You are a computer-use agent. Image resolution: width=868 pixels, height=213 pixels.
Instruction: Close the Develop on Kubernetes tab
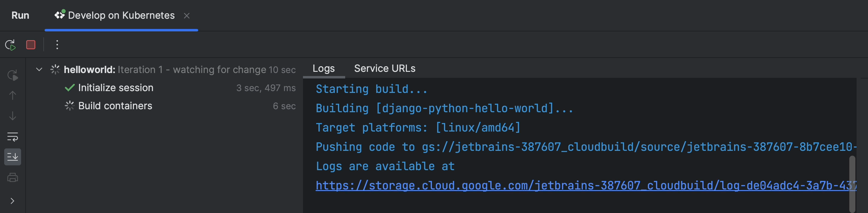187,16
